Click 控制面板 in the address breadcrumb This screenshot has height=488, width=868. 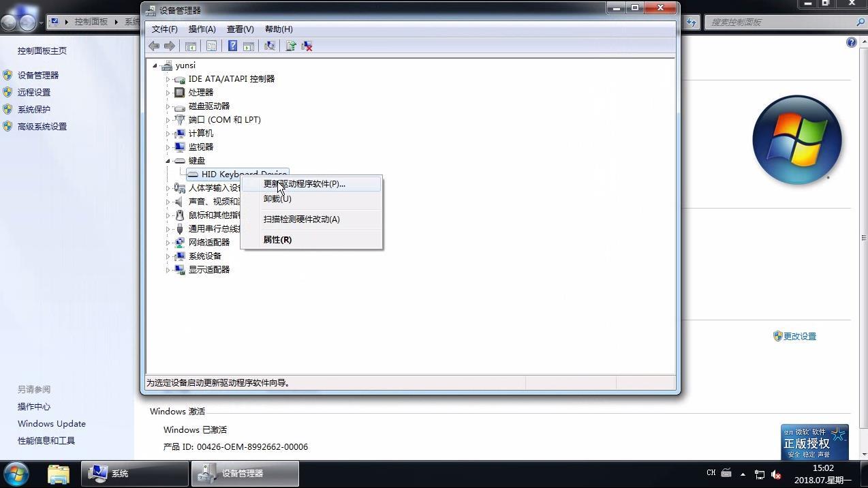coord(91,22)
